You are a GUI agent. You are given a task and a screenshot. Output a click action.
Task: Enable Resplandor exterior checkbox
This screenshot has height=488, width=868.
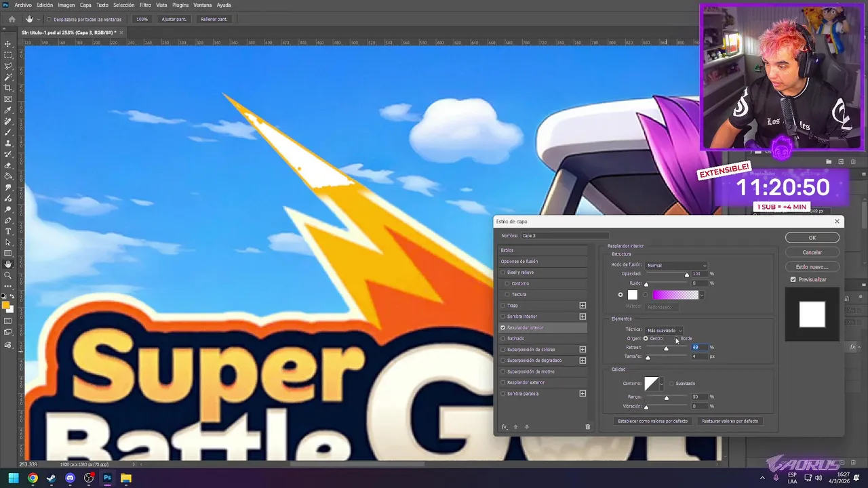503,382
